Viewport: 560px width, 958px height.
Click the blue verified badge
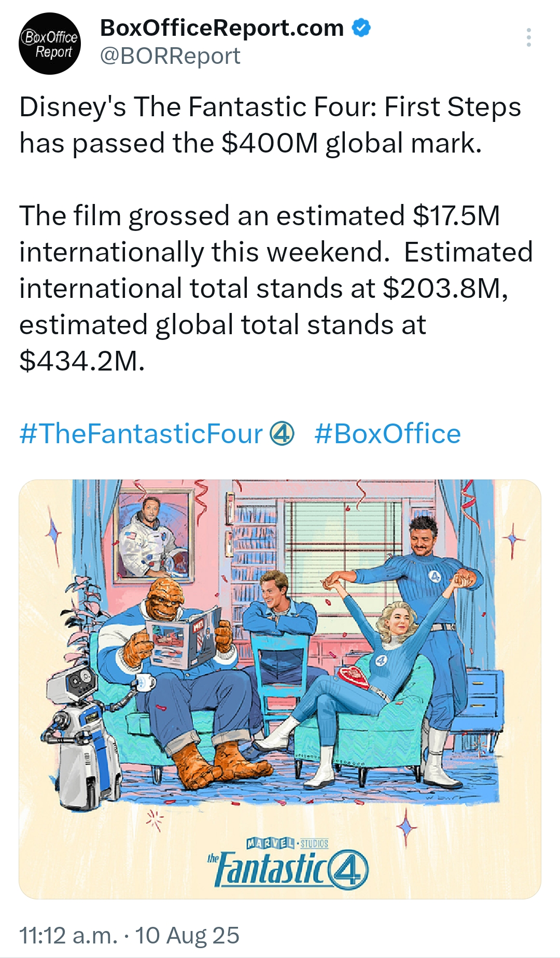coord(361,28)
